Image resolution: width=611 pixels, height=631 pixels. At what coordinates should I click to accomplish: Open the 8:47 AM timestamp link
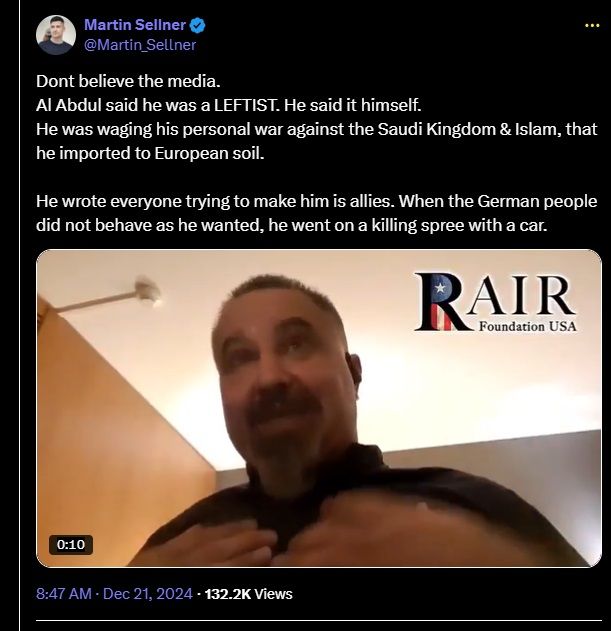coord(64,594)
